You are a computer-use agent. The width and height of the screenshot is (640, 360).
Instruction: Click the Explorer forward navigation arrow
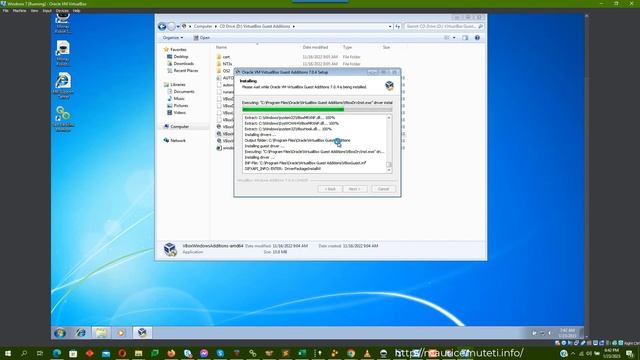point(171,27)
